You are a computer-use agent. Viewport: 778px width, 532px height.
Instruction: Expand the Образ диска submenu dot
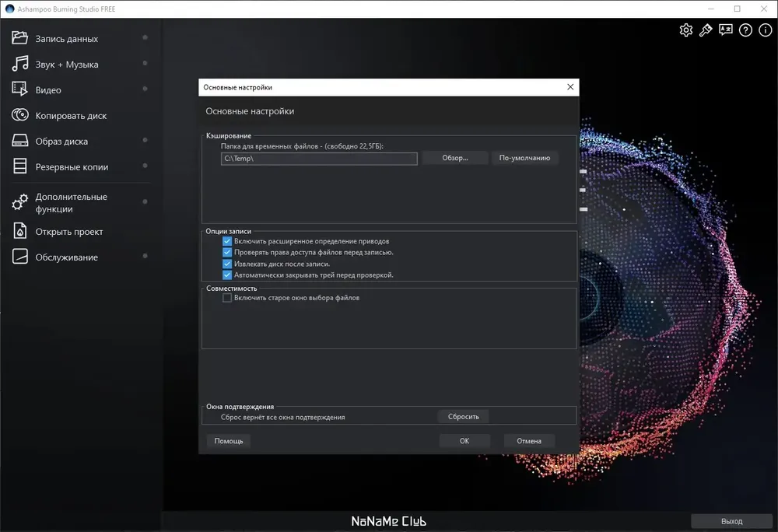[x=145, y=140]
